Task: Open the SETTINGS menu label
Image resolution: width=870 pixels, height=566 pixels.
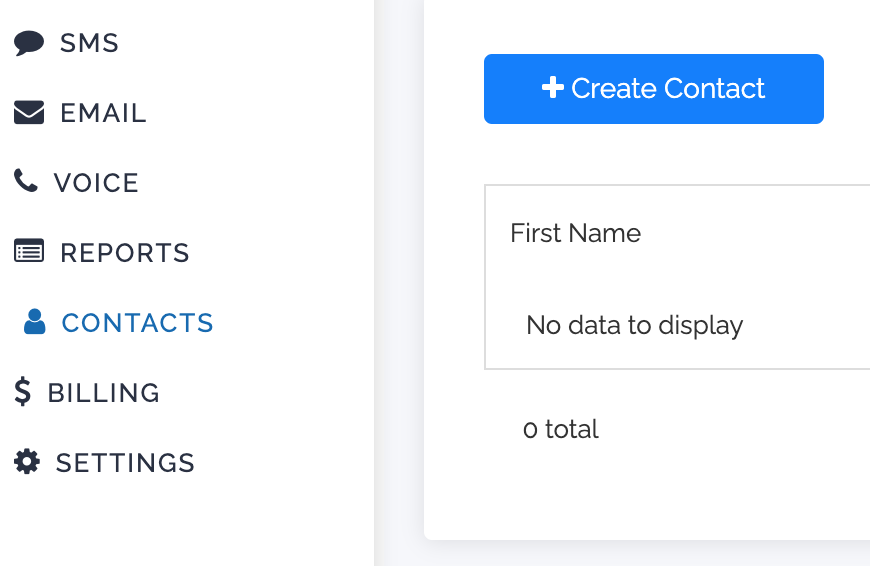Action: click(x=125, y=463)
